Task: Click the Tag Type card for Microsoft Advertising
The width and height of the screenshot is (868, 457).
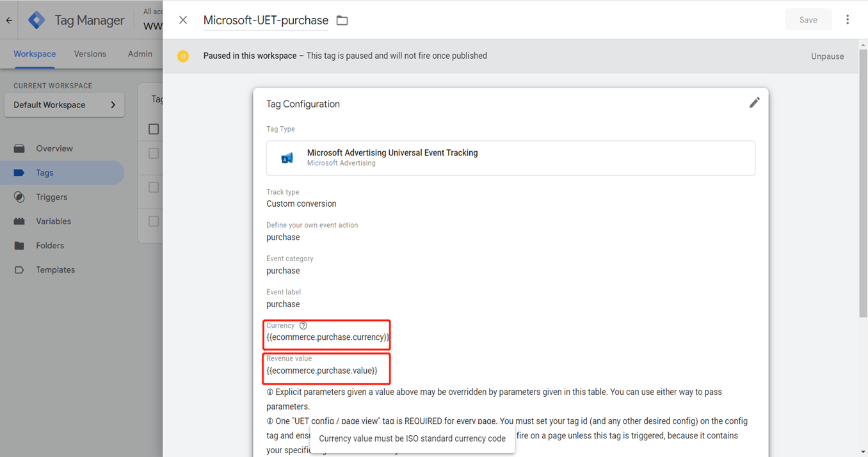Action: (x=511, y=157)
